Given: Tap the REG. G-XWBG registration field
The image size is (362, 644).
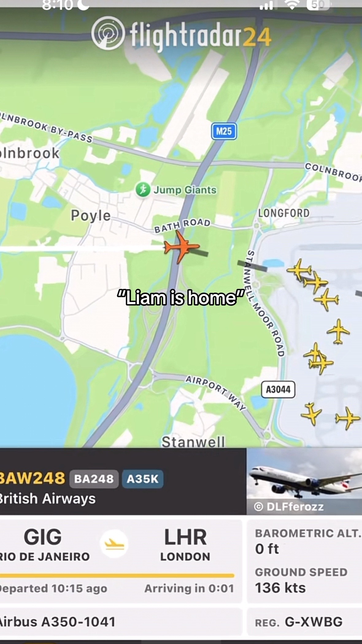Looking at the screenshot, I should (x=305, y=622).
